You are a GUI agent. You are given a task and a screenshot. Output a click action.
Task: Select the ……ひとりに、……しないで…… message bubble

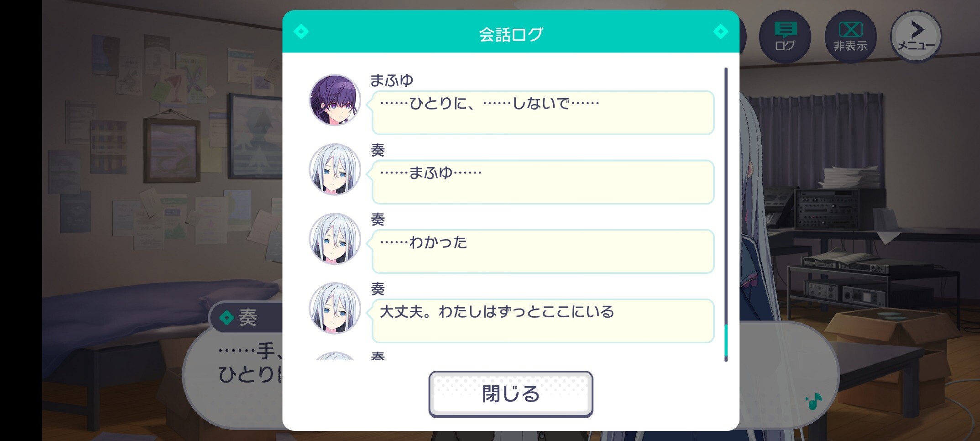click(543, 113)
